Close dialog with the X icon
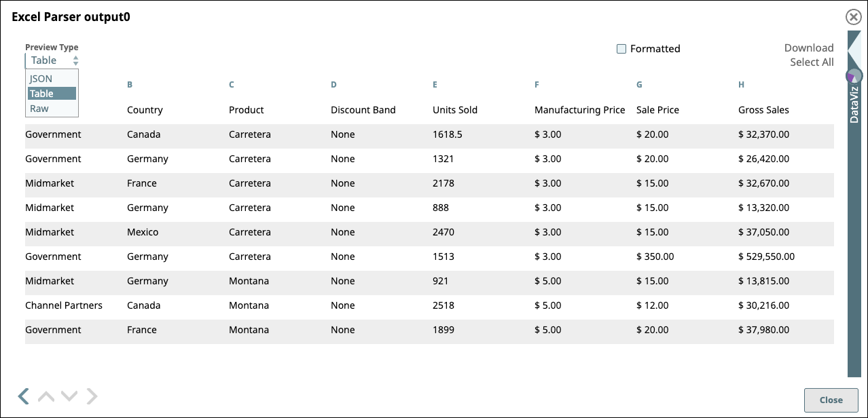Viewport: 868px width, 418px height. coord(853,17)
